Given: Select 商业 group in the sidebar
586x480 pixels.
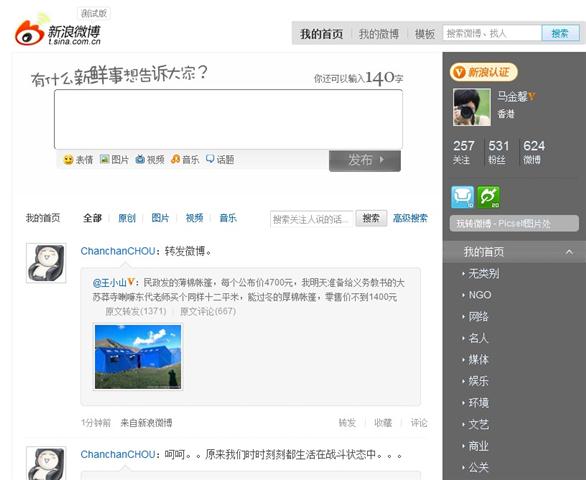Looking at the screenshot, I should 478,446.
